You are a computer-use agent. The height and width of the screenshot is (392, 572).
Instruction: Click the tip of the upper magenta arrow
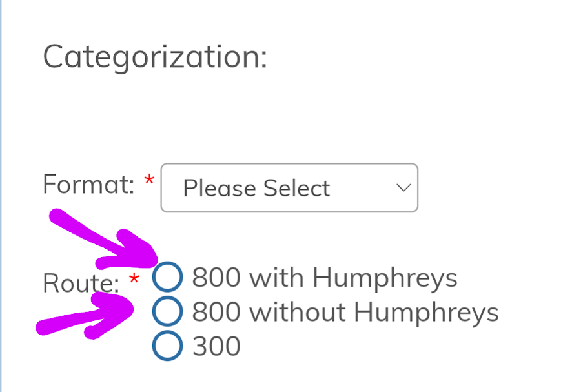(x=154, y=260)
